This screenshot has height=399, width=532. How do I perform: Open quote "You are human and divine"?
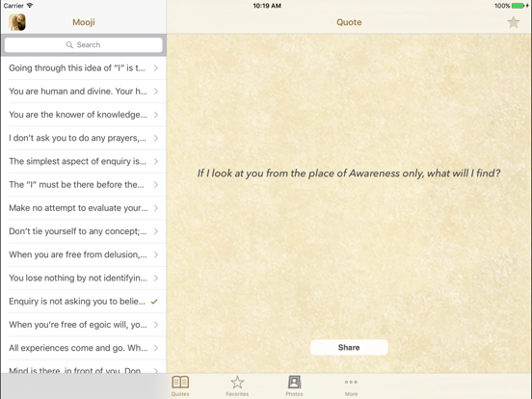[84, 92]
